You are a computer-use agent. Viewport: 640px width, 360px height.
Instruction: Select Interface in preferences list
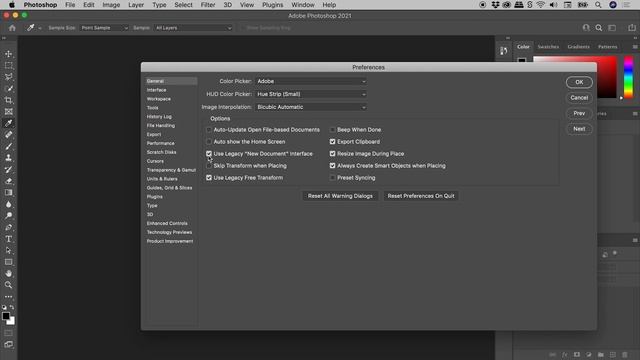[156, 90]
